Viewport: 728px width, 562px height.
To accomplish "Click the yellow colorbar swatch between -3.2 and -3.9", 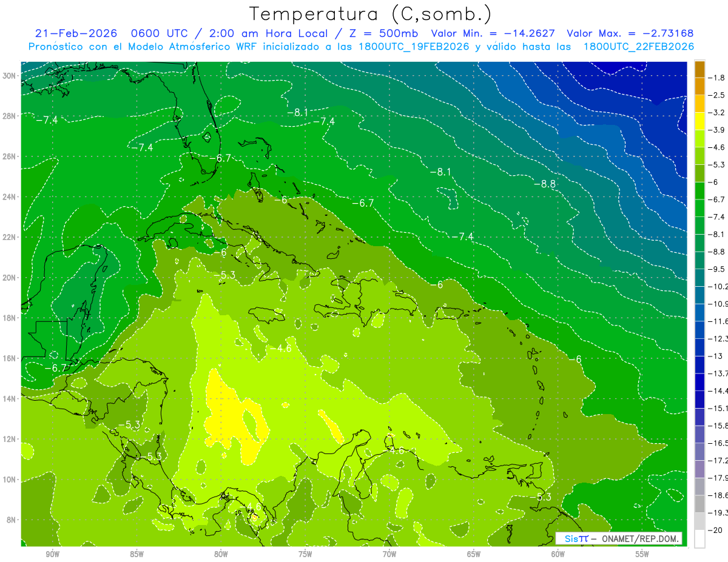I will tap(699, 121).
